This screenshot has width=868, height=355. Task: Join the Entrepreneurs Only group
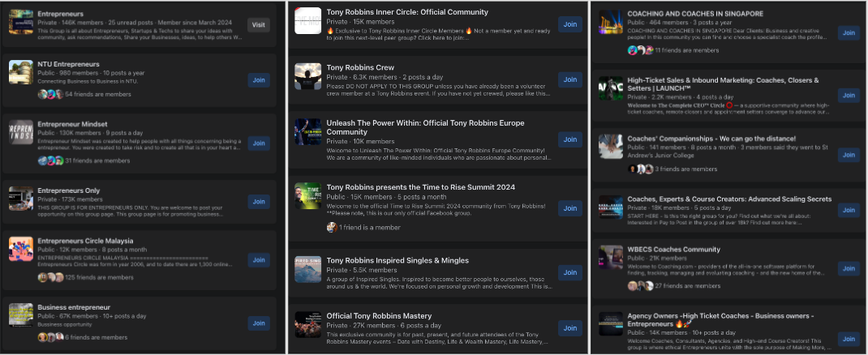pos(259,202)
